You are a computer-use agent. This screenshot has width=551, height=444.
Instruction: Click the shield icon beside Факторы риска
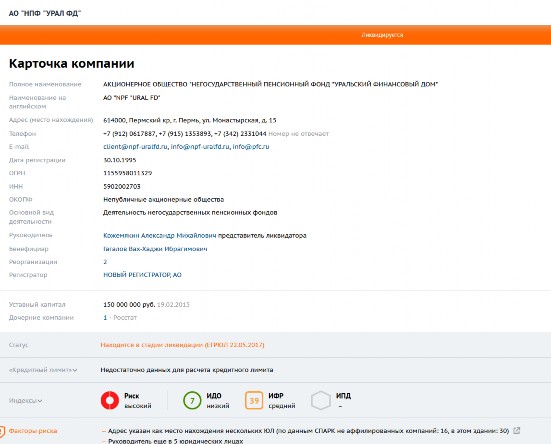[x=2, y=431]
